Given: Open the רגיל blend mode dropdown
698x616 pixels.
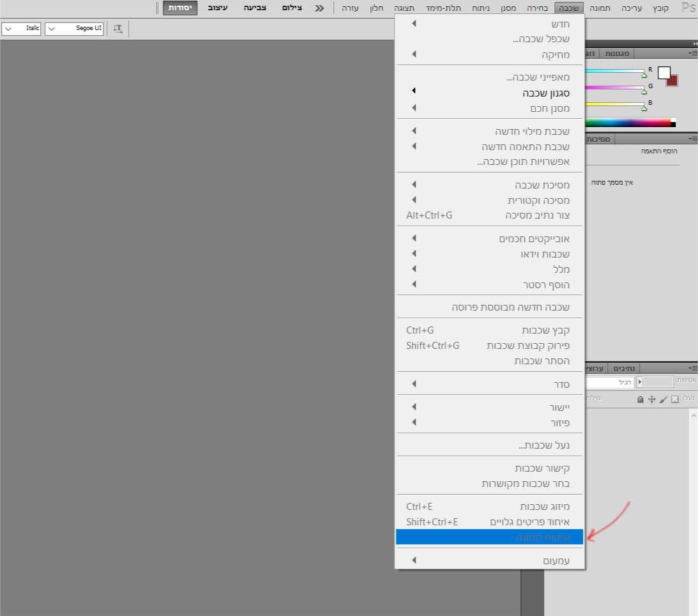Looking at the screenshot, I should coord(611,382).
